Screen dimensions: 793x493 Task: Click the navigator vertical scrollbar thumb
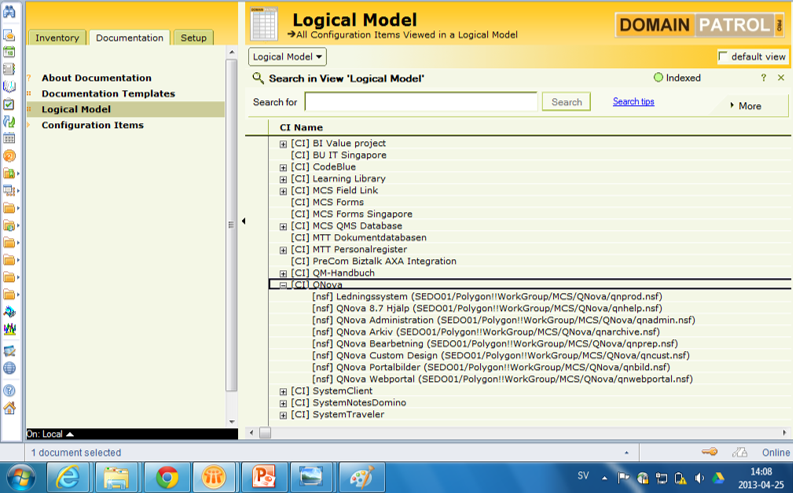231,225
